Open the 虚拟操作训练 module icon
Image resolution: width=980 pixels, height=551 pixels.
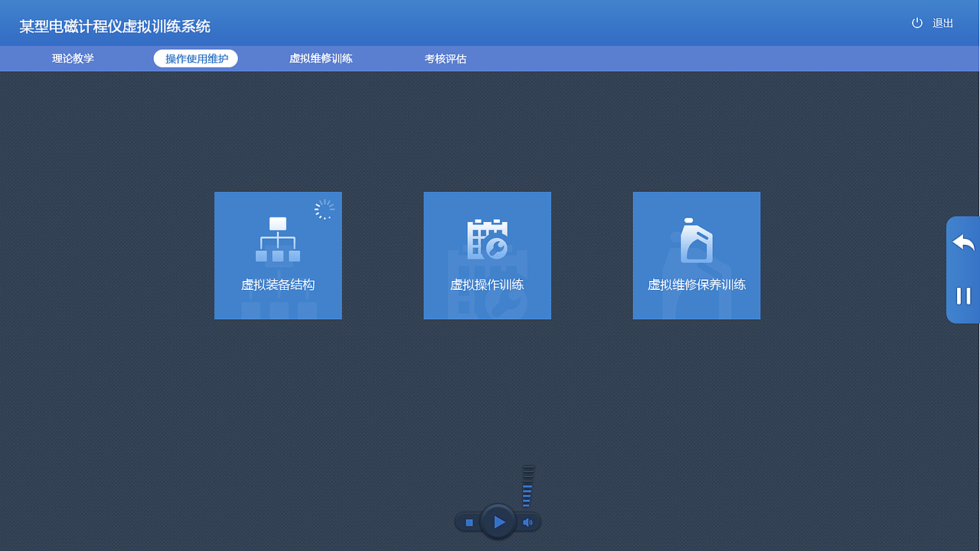487,256
